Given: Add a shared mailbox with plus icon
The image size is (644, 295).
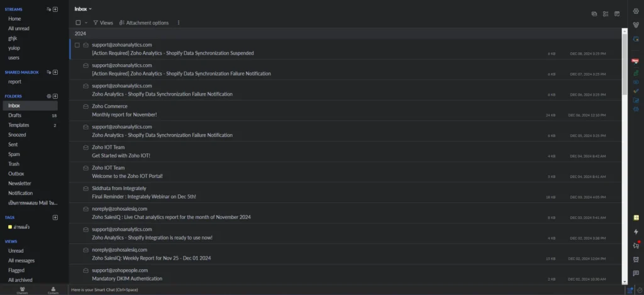Looking at the screenshot, I should tap(55, 72).
